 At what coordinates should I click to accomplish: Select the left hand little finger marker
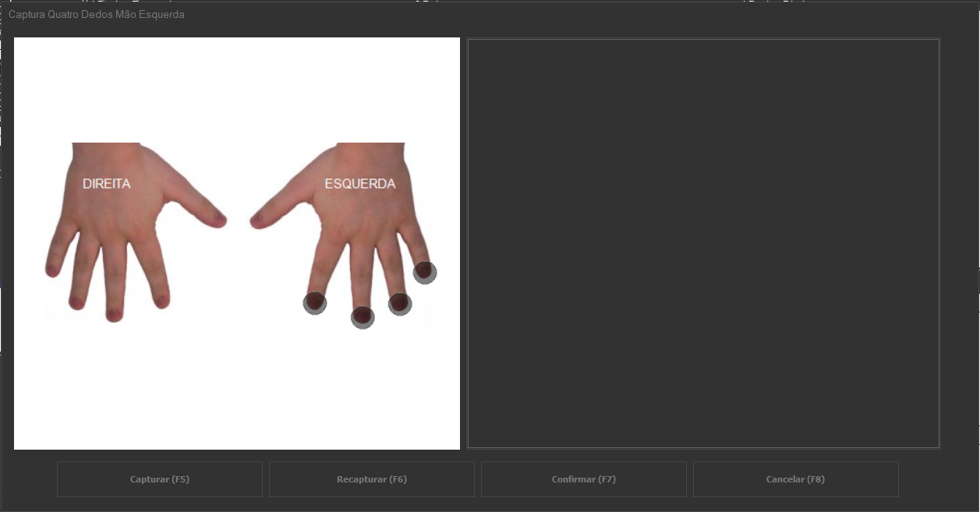(424, 272)
